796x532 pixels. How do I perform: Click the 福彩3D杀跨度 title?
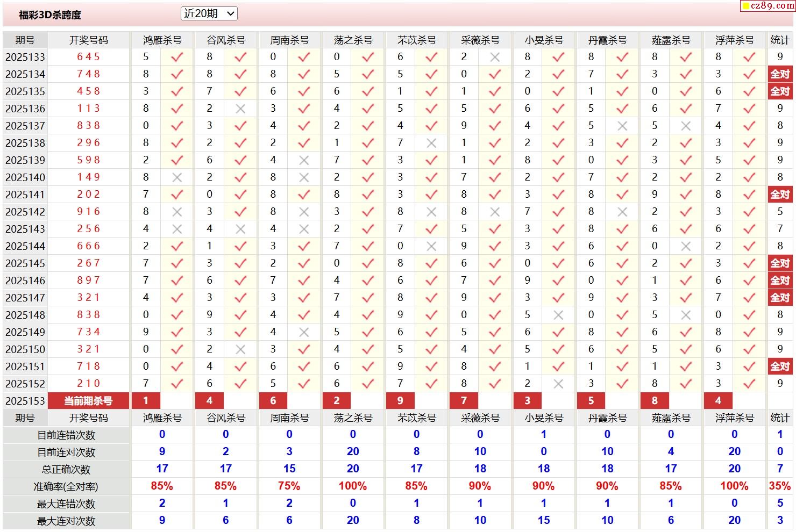tap(50, 15)
